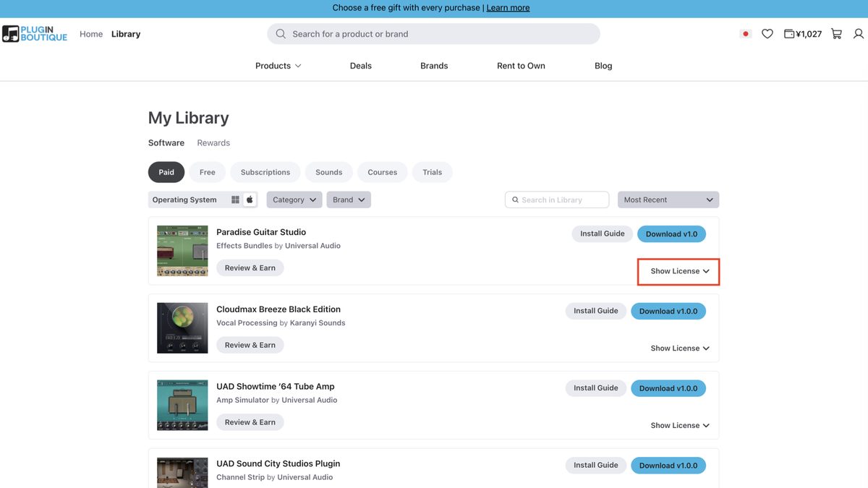
Task: Focus the Search in Library field
Action: coord(558,200)
